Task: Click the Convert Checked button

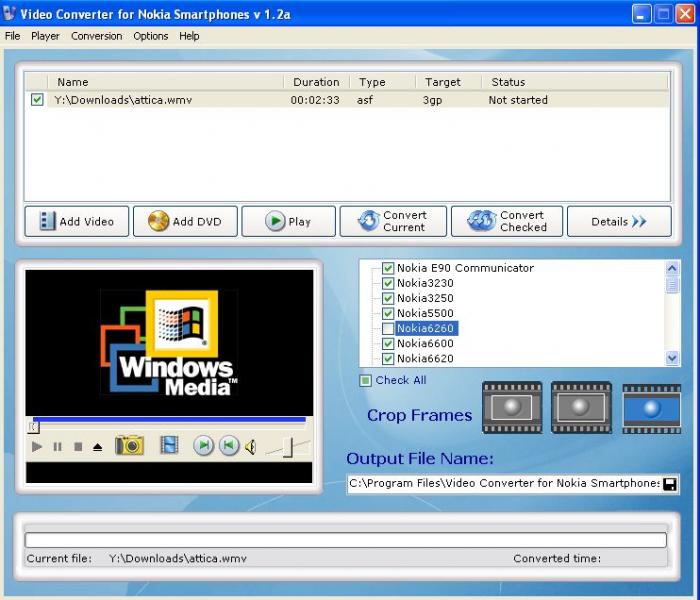Action: point(507,221)
